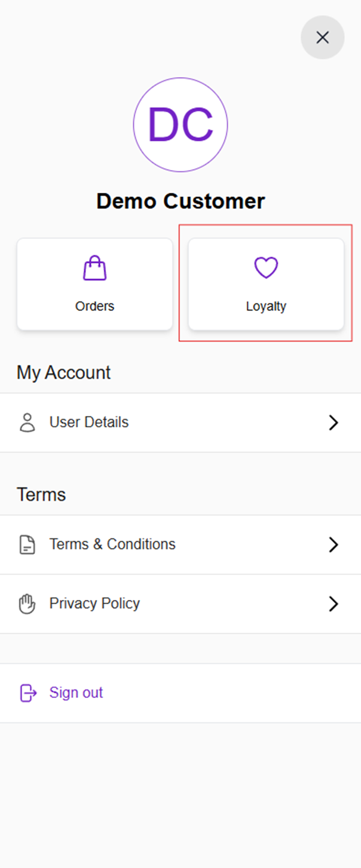Click the heart Loyalty icon
The height and width of the screenshot is (868, 361).
click(266, 268)
